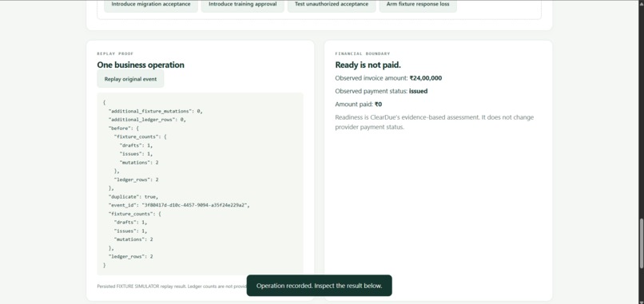The image size is (644, 304).
Task: Click the 'Ready is not paid.' heading
Action: (368, 65)
